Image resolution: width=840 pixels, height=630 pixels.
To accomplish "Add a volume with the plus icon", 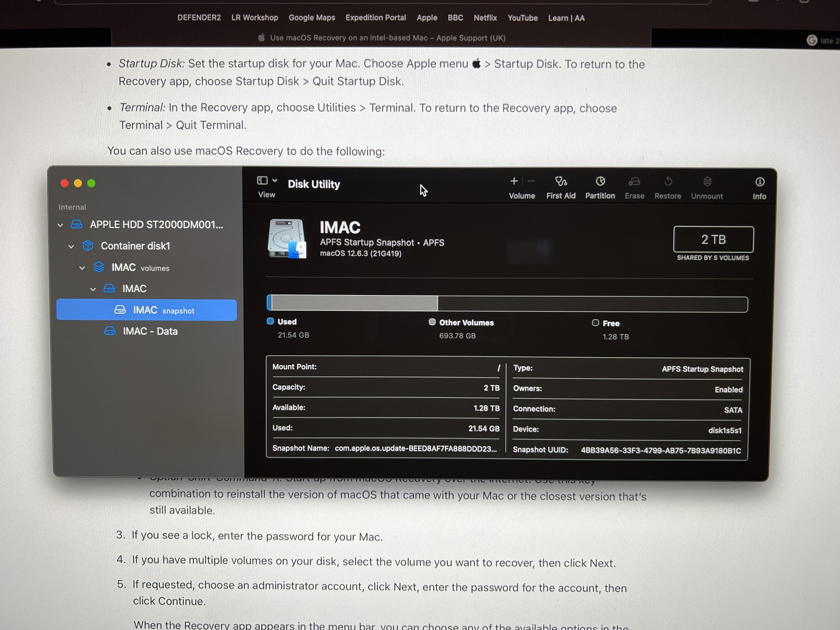I will [x=514, y=181].
